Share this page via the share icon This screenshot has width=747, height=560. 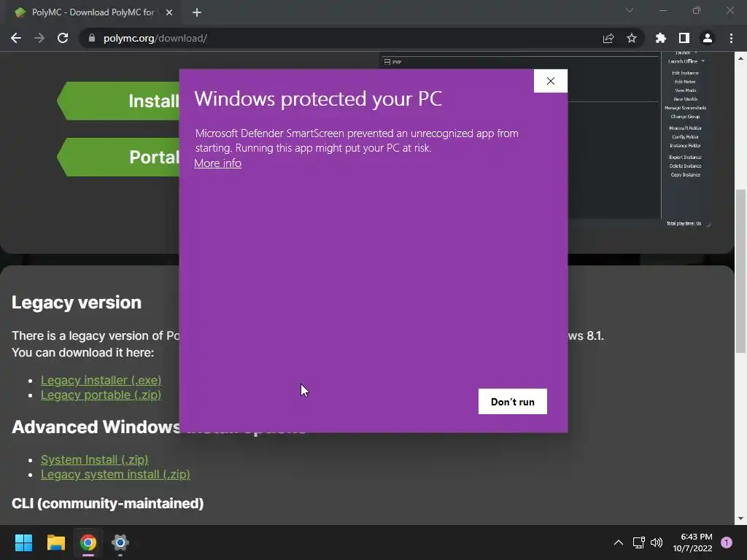tap(608, 38)
